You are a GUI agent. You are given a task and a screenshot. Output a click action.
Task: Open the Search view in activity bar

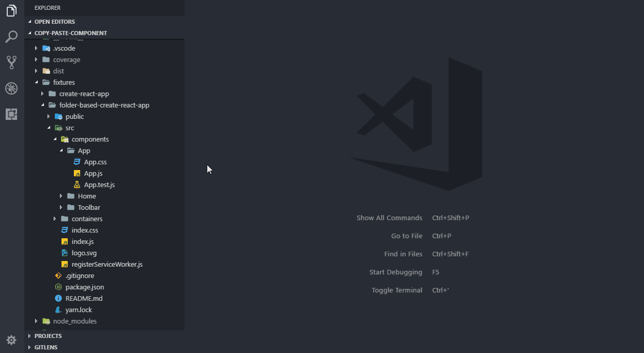pyautogui.click(x=11, y=37)
